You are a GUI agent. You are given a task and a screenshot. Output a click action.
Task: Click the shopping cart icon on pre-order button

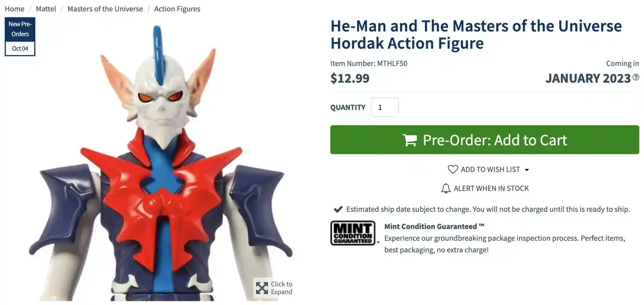click(x=410, y=140)
